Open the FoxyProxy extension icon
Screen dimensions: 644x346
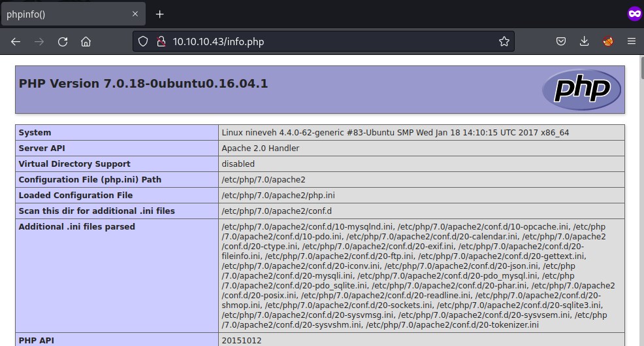pyautogui.click(x=607, y=41)
